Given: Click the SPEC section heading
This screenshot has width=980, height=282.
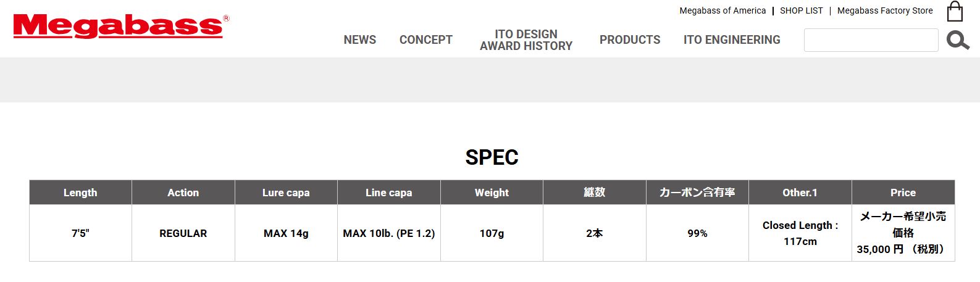Looking at the screenshot, I should pyautogui.click(x=492, y=157).
